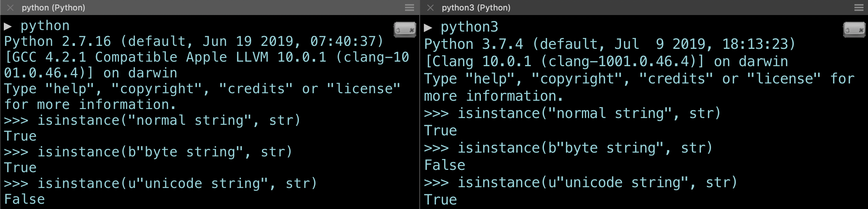Click the keyboard key icon in the python3 pane
Screen dimensions: 868x209
(x=854, y=30)
